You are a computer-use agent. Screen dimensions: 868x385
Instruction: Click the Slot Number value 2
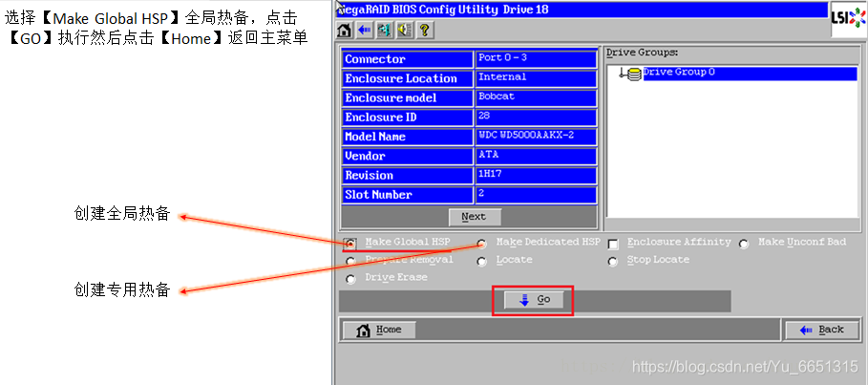[x=536, y=195]
